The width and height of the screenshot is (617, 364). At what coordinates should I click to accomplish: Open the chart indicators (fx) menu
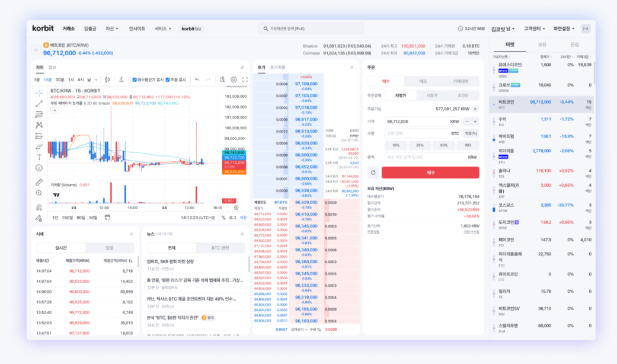121,79
